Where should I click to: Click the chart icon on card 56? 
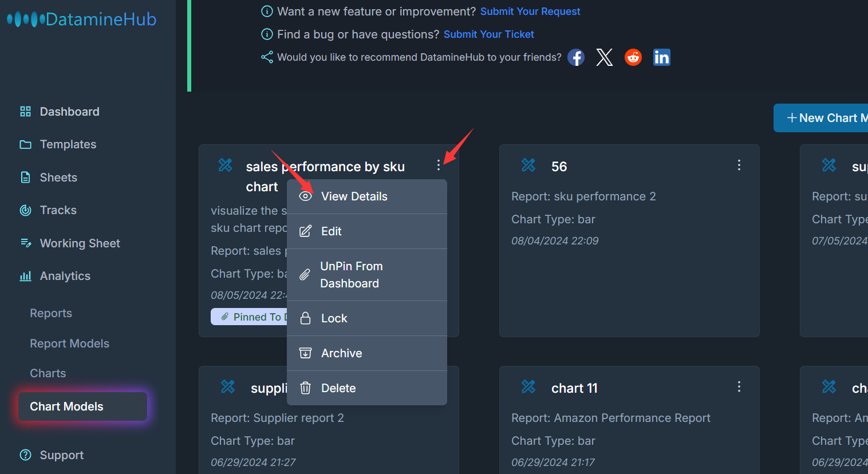coord(528,165)
